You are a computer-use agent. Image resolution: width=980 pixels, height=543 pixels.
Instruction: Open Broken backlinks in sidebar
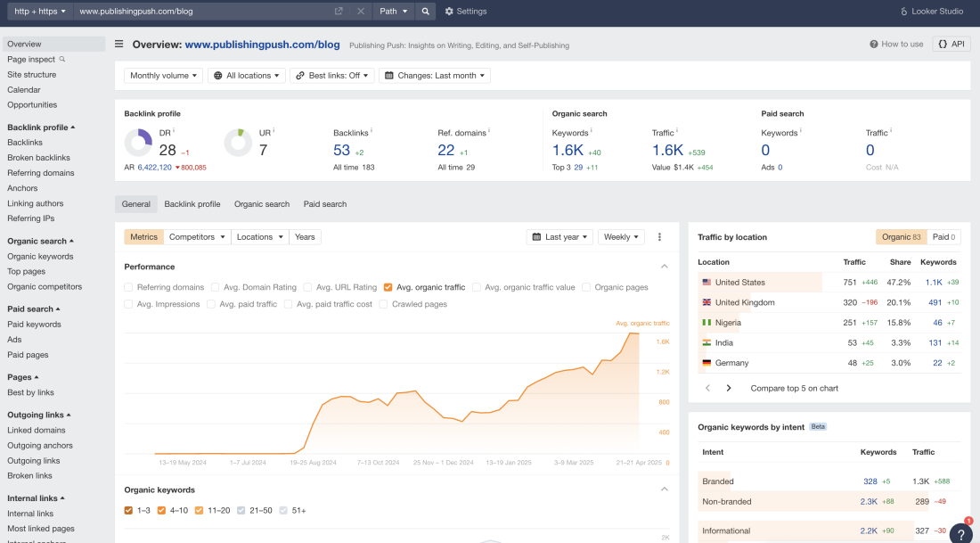[x=38, y=158]
